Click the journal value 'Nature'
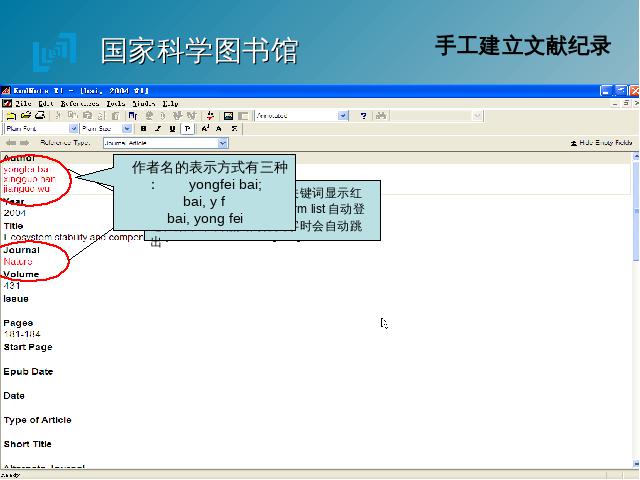Image resolution: width=640 pixels, height=480 pixels. coord(18,261)
